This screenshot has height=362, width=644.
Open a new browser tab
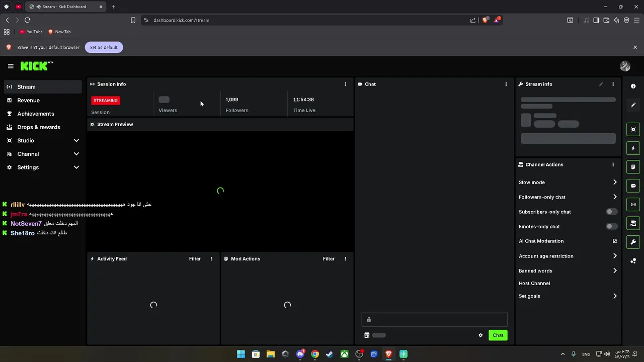coord(113,7)
